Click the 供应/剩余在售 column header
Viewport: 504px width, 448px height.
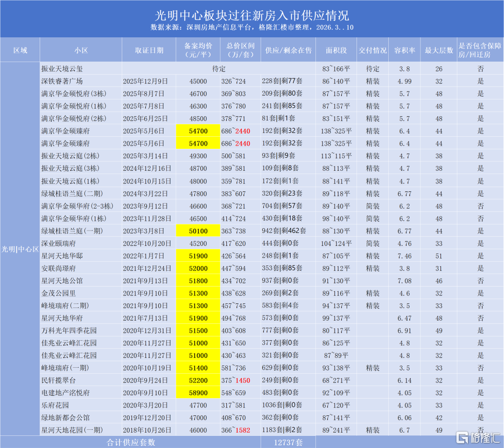coord(288,50)
